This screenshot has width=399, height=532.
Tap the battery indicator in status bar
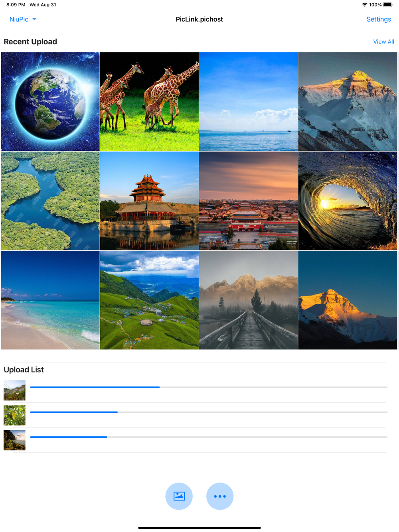pyautogui.click(x=388, y=5)
